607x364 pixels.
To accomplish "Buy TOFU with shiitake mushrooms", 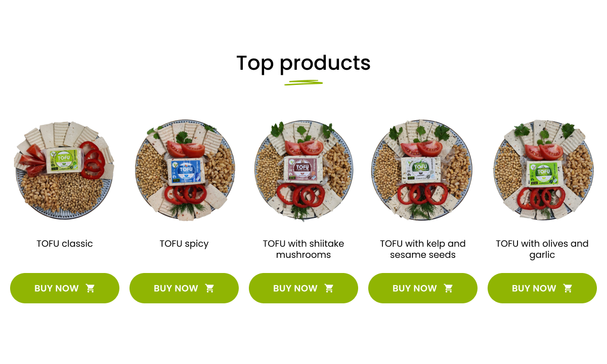I will (303, 288).
